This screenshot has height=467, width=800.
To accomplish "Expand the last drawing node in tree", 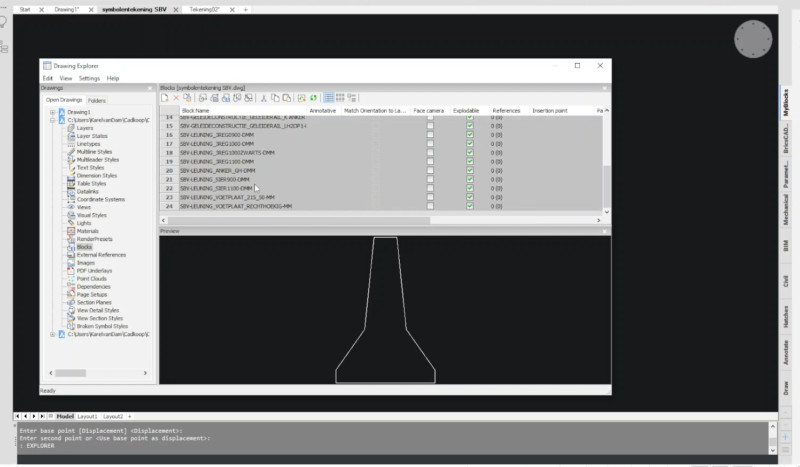I will 51,334.
